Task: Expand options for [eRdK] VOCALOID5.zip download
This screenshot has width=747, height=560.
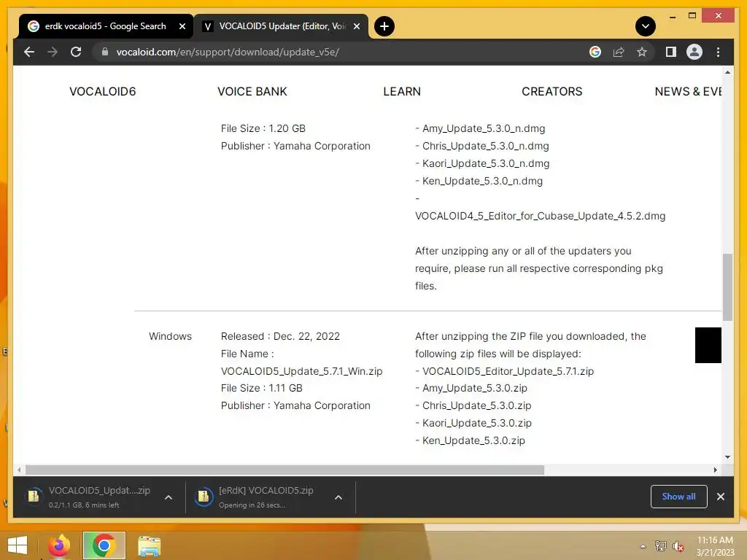Action: (x=338, y=497)
